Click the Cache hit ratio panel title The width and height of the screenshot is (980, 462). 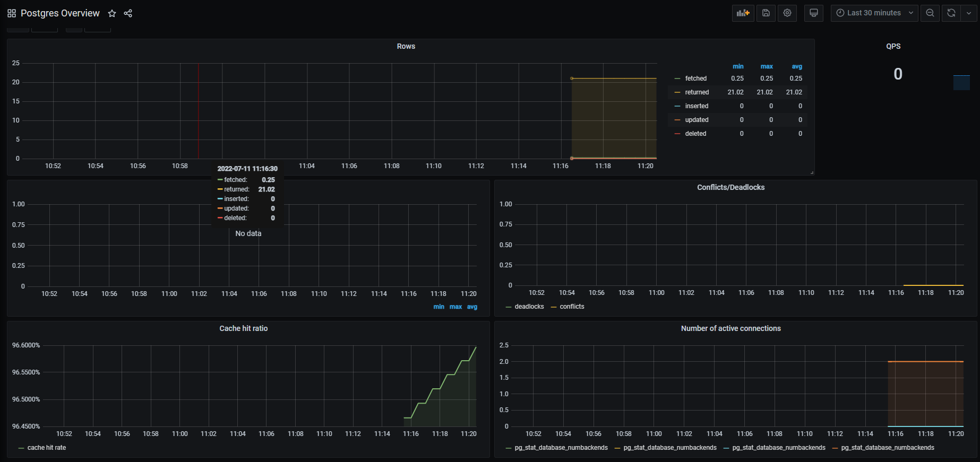[x=243, y=329]
